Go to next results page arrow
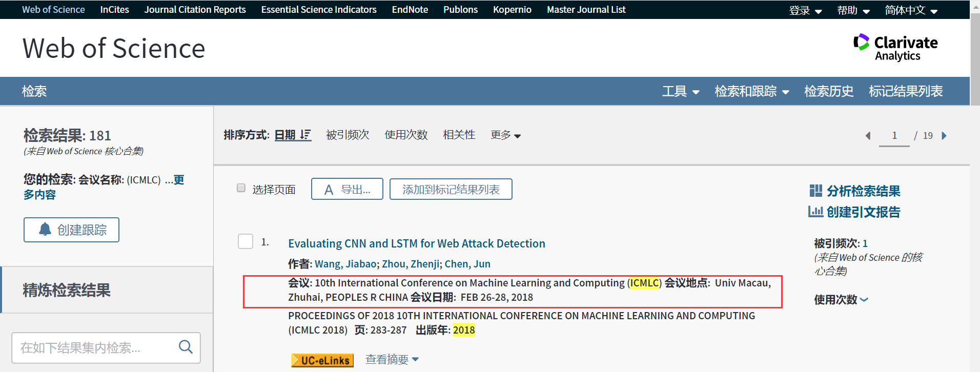 point(944,136)
